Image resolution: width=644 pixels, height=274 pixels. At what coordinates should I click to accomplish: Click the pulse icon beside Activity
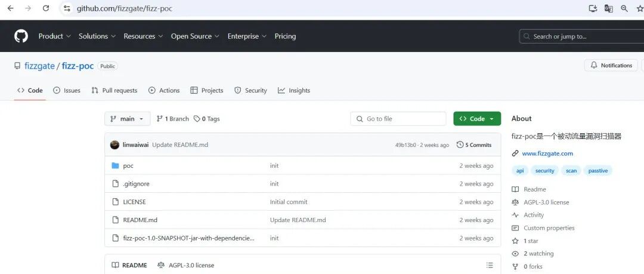pyautogui.click(x=515, y=215)
